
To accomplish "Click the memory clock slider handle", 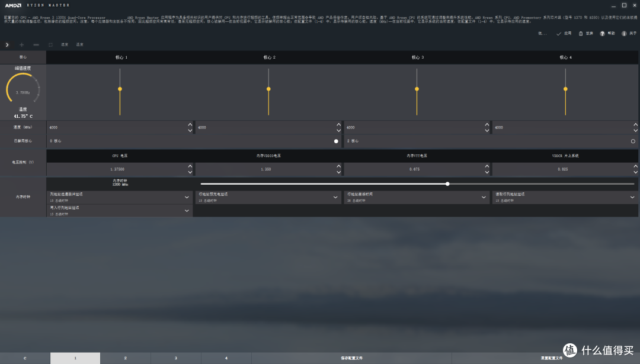I will (447, 184).
